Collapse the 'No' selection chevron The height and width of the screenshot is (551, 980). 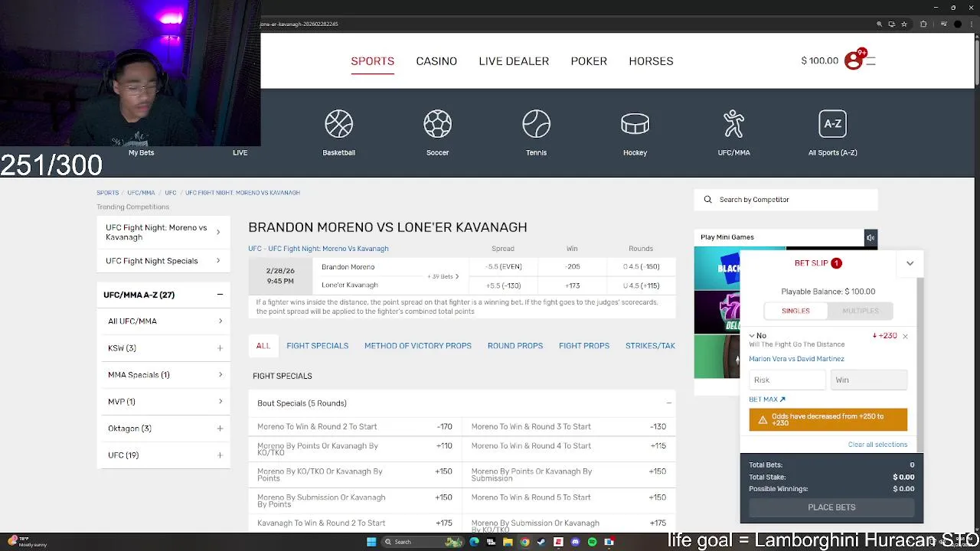click(x=752, y=336)
